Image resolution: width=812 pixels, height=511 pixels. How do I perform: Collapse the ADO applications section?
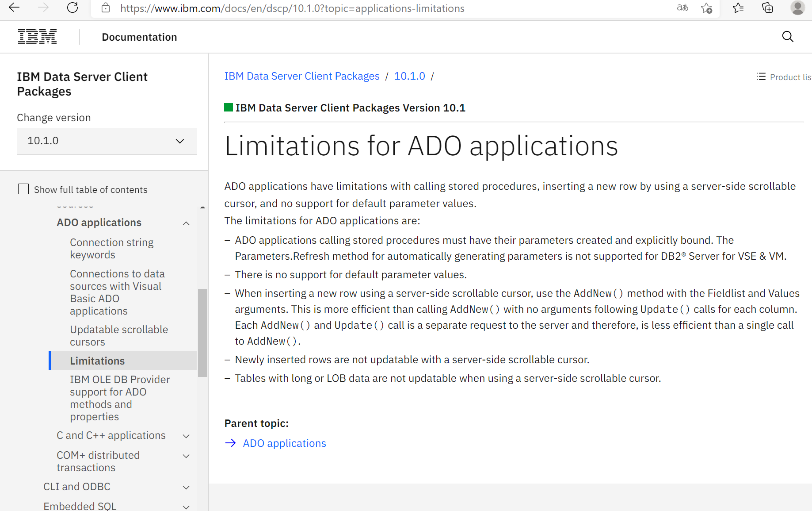click(186, 223)
